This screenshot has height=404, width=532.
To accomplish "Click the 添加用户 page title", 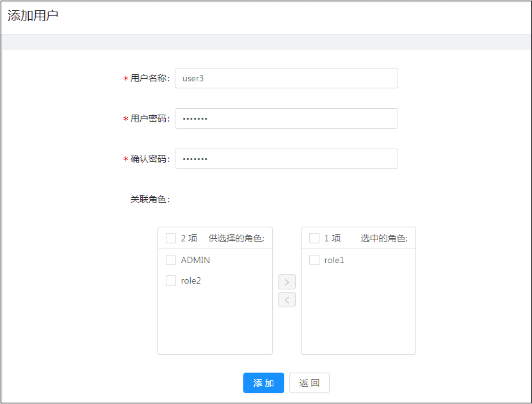I will 33,16.
